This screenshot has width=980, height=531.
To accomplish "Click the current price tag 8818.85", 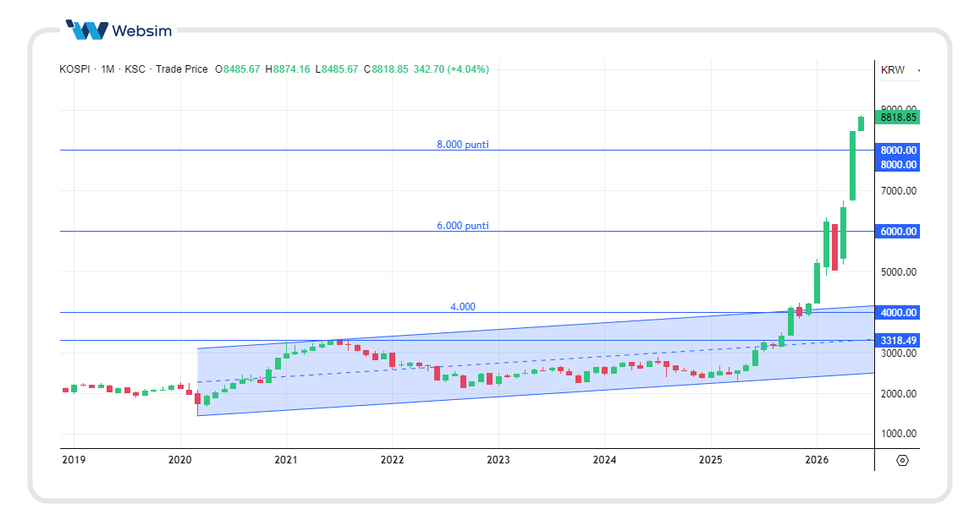I will tap(898, 117).
